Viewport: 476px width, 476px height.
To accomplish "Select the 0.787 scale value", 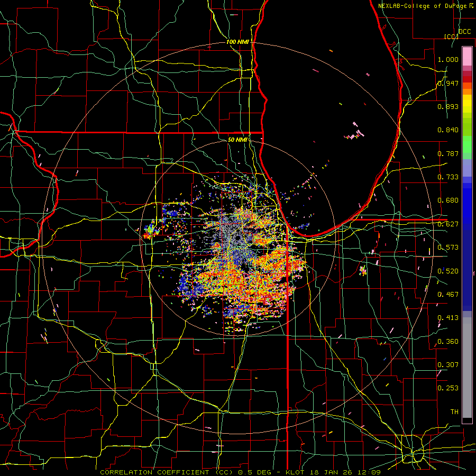I will 448,153.
